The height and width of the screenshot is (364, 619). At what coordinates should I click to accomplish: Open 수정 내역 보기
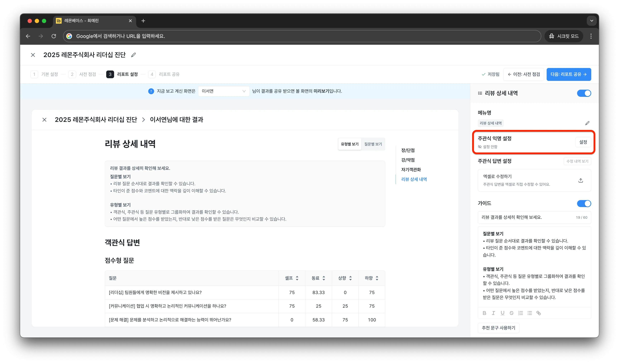577,161
